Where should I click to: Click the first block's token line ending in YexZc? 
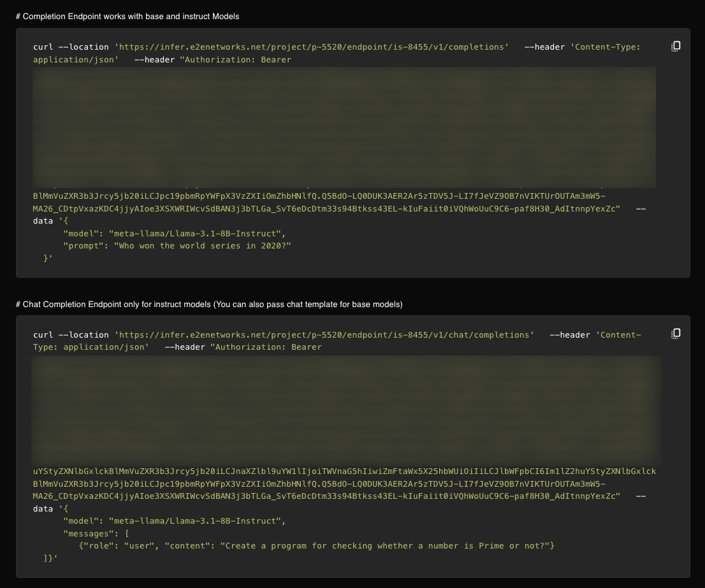[326, 209]
